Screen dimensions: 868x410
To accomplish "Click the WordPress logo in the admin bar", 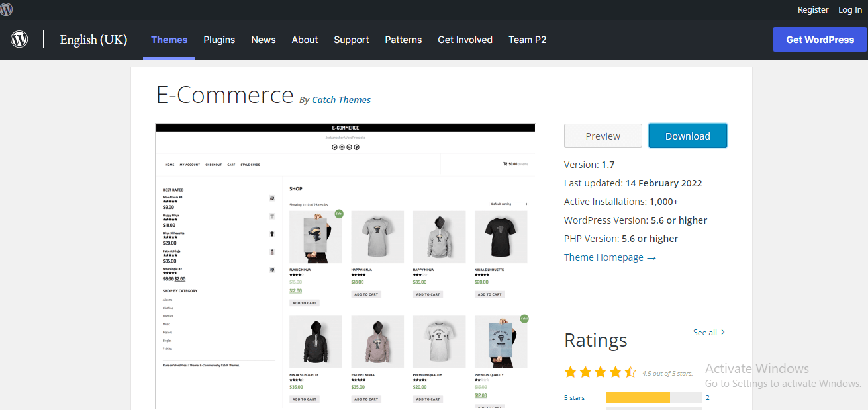I will pyautogui.click(x=6, y=9).
